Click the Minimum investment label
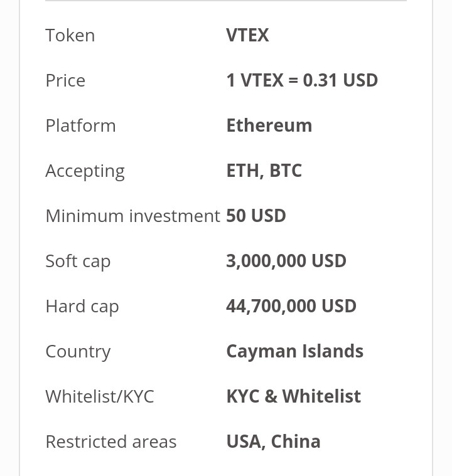The image size is (452, 476). click(x=132, y=216)
